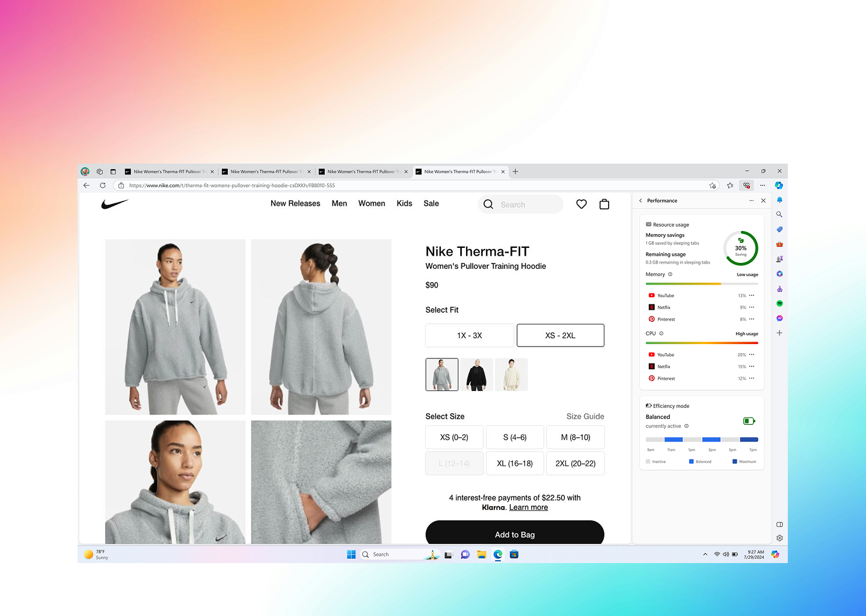The width and height of the screenshot is (866, 616).
Task: Open options for Netflix under Memory
Action: [x=752, y=307]
